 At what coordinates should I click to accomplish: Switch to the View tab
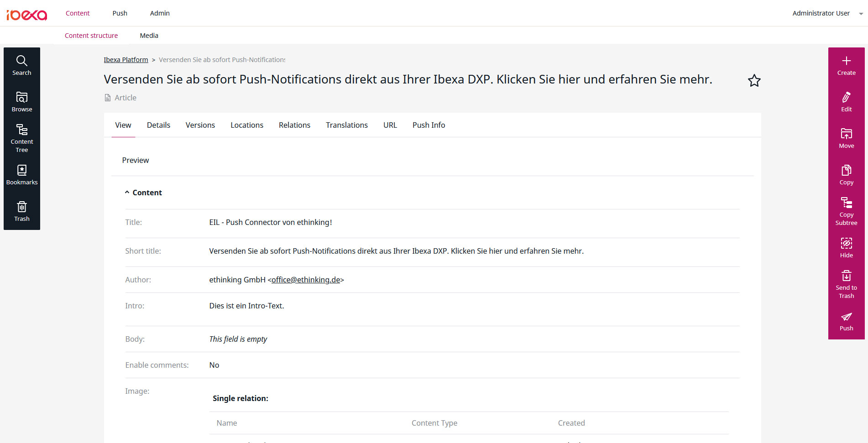tap(123, 125)
